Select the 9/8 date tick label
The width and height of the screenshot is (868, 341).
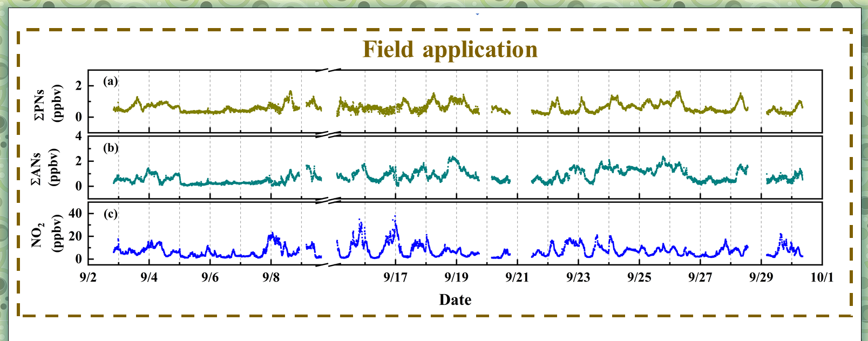point(271,277)
